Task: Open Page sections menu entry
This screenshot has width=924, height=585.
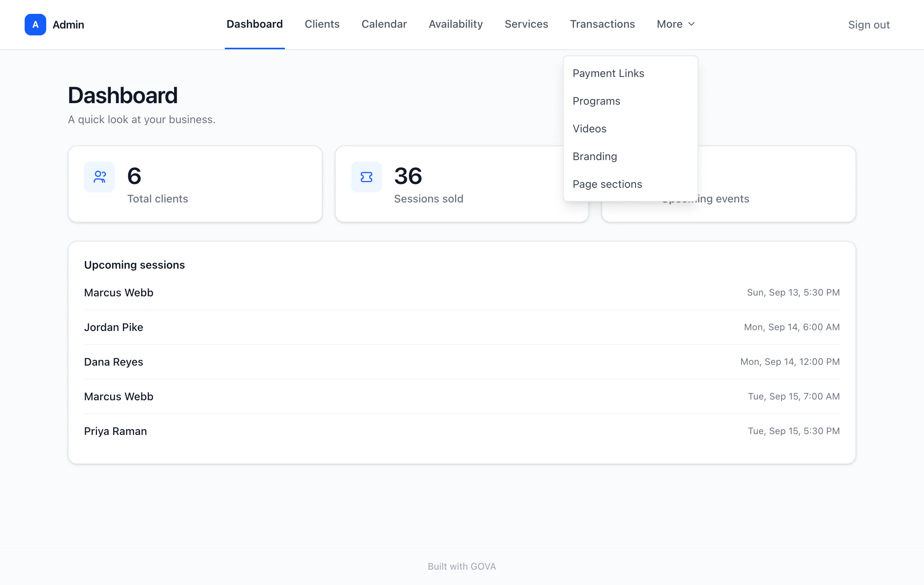Action: click(x=631, y=184)
